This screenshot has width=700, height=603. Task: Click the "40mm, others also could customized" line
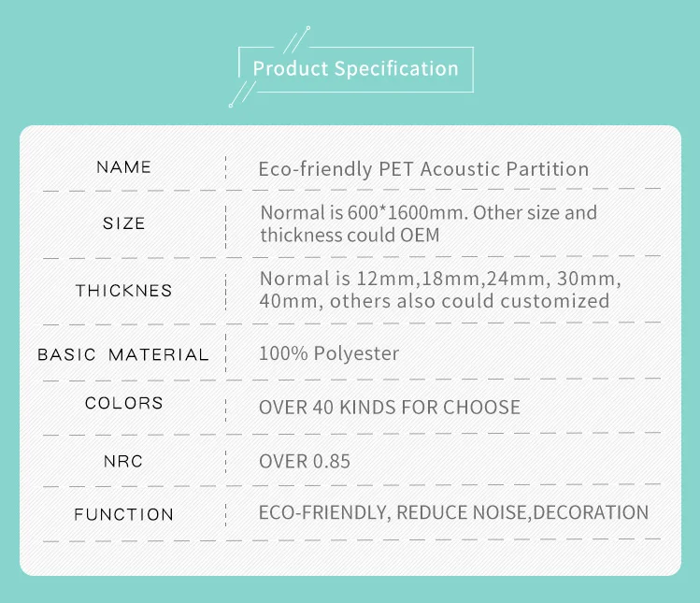click(434, 301)
